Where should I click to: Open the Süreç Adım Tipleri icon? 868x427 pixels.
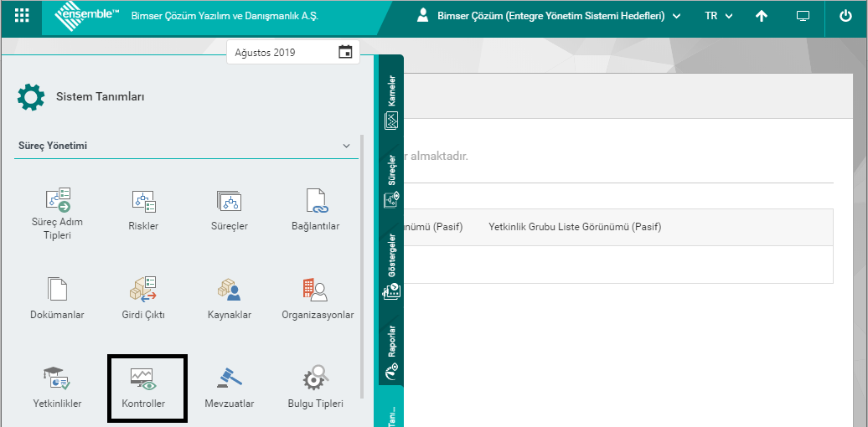(58, 201)
